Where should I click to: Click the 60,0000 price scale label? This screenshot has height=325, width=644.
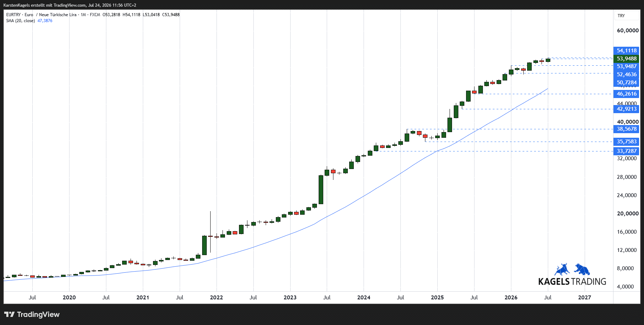[628, 31]
